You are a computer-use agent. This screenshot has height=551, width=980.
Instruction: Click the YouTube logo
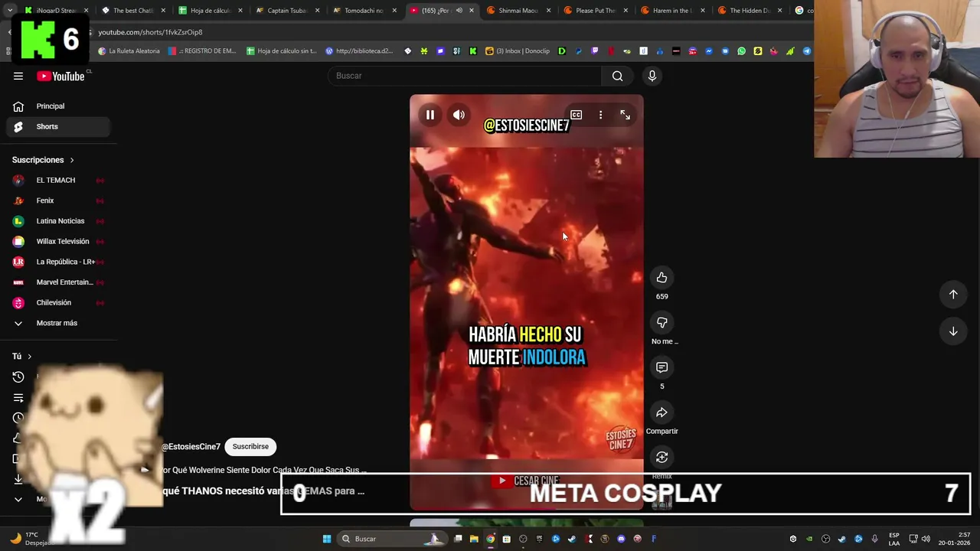tap(60, 76)
